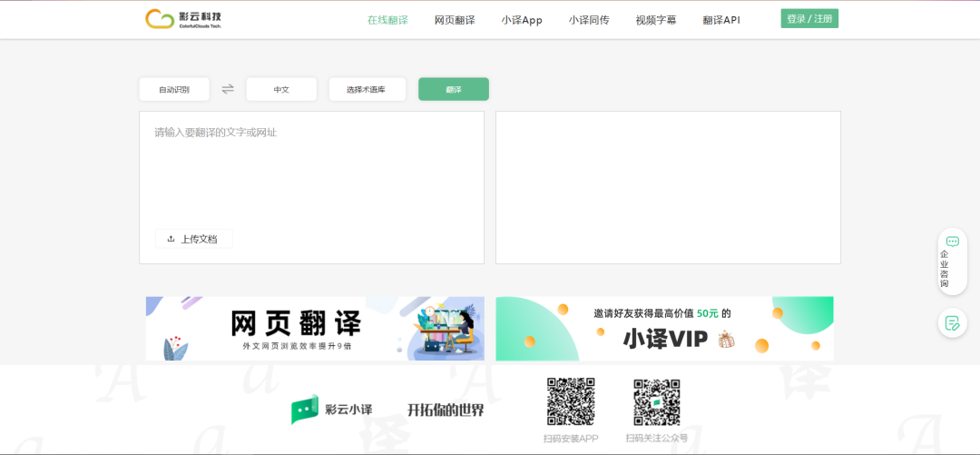The height and width of the screenshot is (455, 980).
Task: Click the 彩云小译 brand text
Action: 348,410
